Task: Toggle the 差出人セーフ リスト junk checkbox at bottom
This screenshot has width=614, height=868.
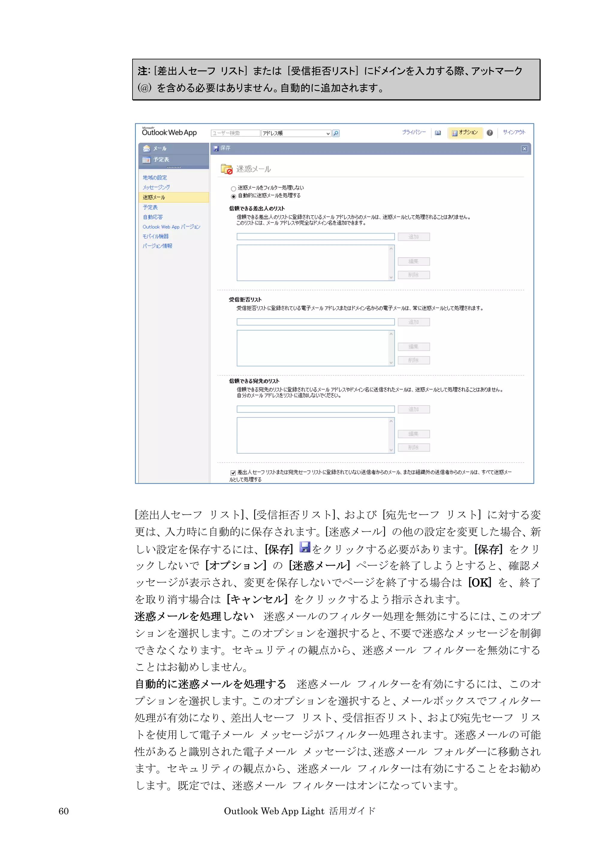Action: click(x=233, y=473)
